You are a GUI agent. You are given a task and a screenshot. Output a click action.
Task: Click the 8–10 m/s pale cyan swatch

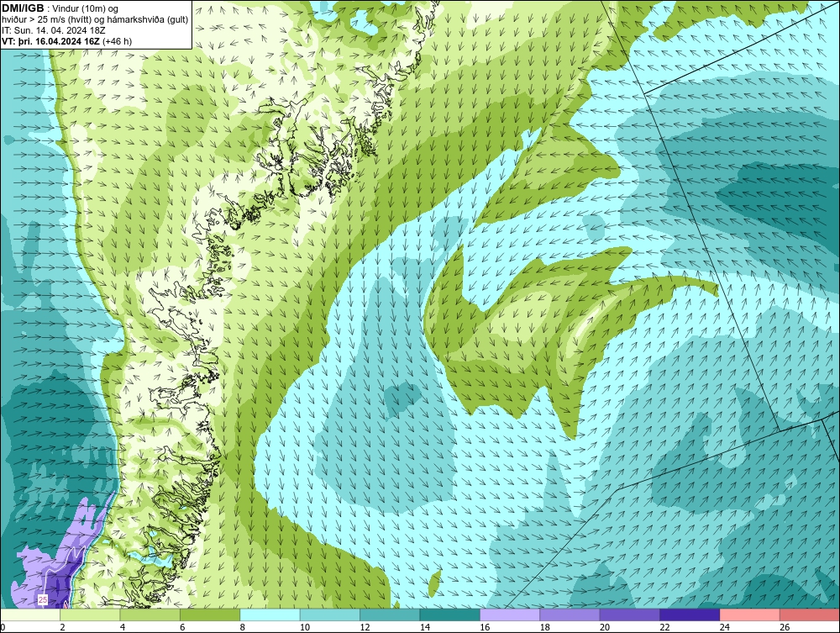pos(270,615)
